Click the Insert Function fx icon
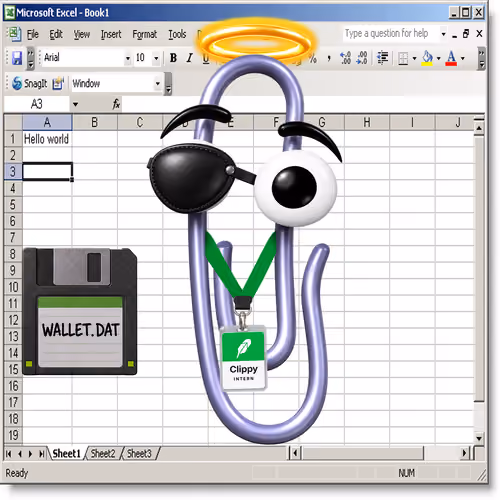500x500 pixels. coord(116,104)
